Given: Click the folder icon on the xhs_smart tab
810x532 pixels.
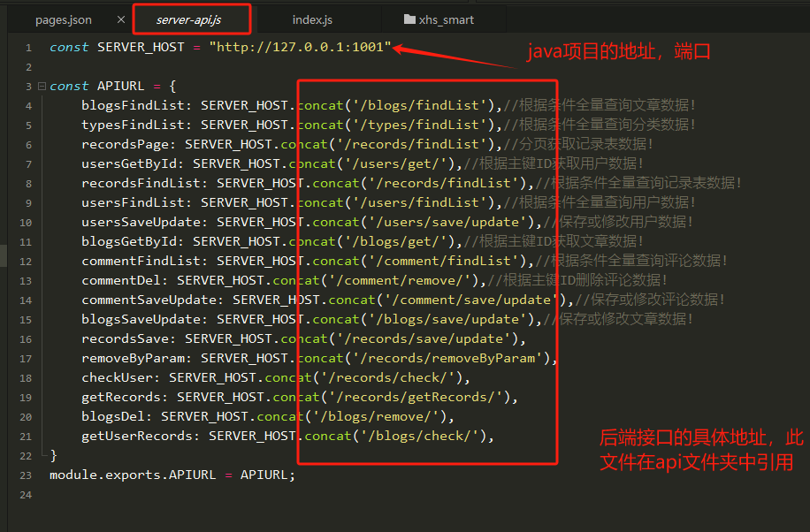Looking at the screenshot, I should click(x=409, y=19).
